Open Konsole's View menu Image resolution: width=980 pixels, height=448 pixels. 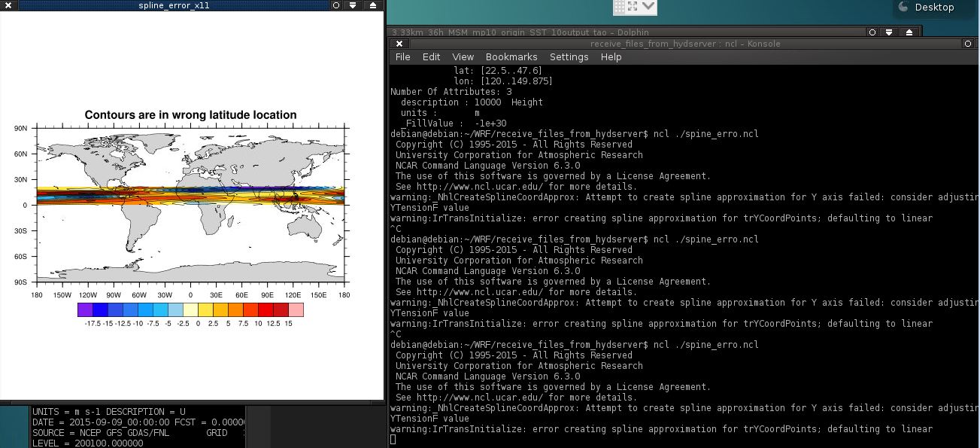pos(463,57)
